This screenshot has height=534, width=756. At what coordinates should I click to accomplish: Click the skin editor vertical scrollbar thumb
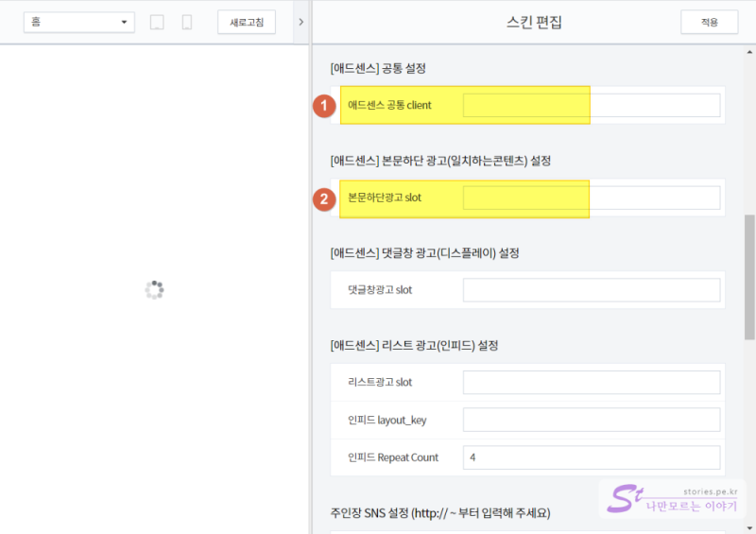(749, 277)
